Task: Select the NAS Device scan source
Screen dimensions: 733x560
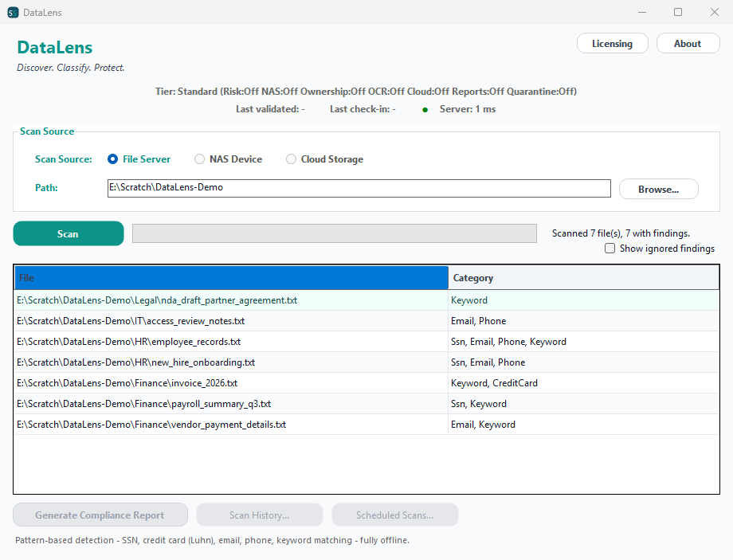Action: point(228,159)
